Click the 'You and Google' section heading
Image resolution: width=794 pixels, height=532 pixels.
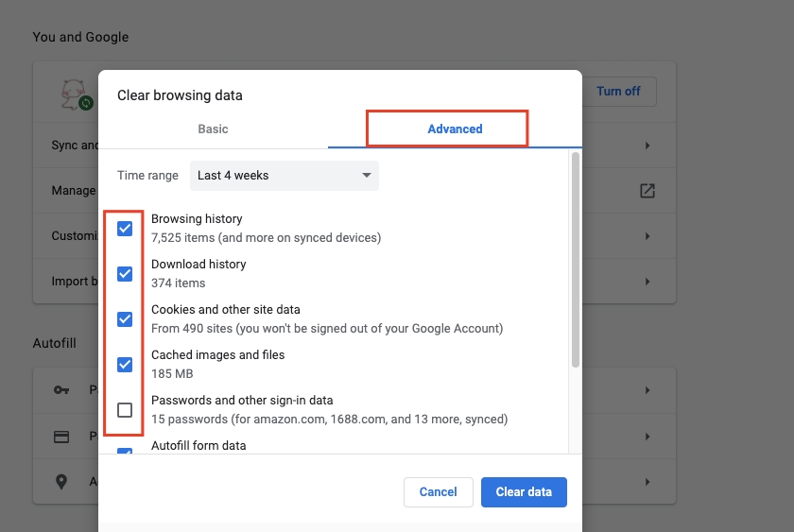[x=80, y=38]
